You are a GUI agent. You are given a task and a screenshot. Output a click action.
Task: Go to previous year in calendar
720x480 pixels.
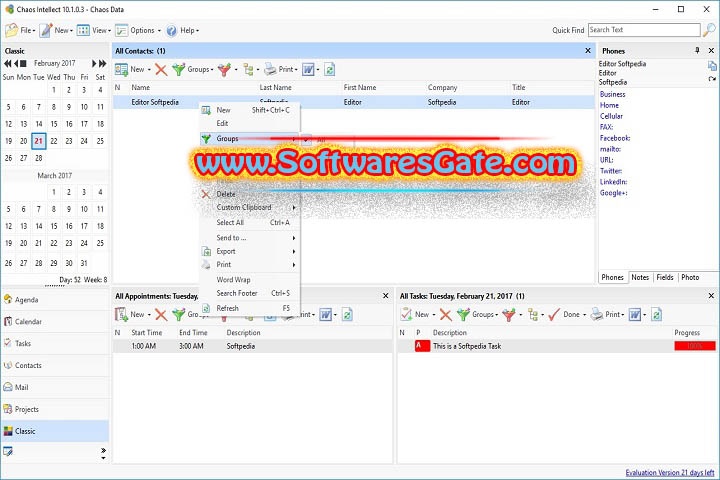click(7, 63)
